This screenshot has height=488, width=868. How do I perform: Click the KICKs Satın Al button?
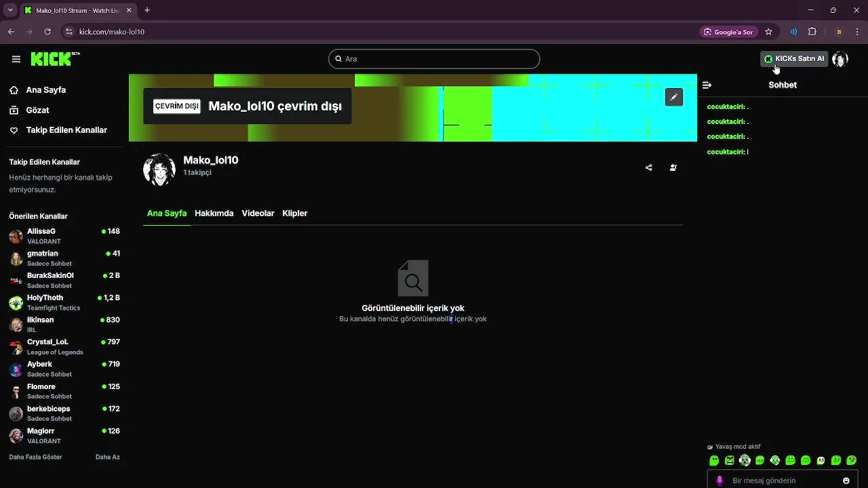point(794,59)
